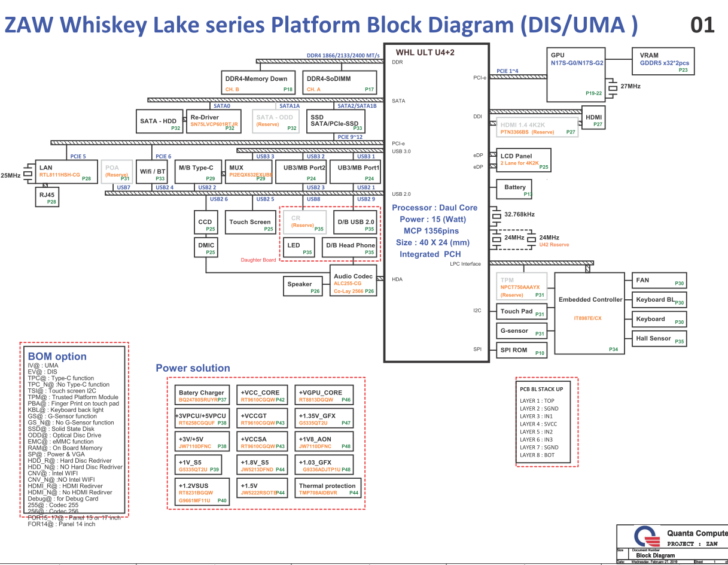Select the LAN RTL8111HSH-CG block
This screenshot has height=565, width=728.
[66, 172]
